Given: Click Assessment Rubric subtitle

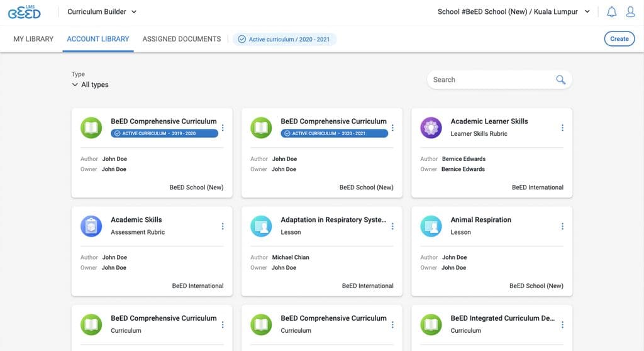Looking at the screenshot, I should 138,232.
